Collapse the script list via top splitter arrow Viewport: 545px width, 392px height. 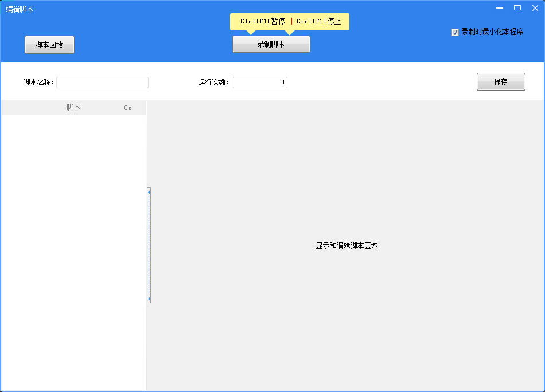click(149, 191)
